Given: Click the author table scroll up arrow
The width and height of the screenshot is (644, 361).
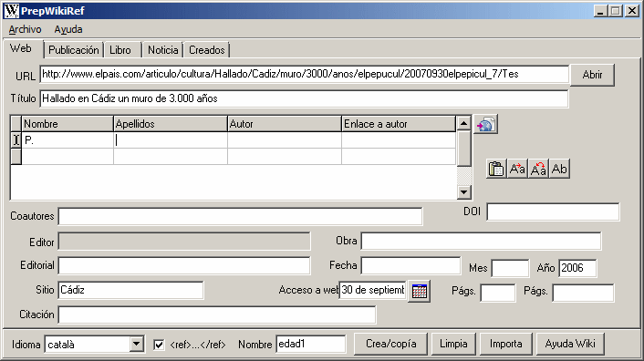Looking at the screenshot, I should tap(463, 123).
